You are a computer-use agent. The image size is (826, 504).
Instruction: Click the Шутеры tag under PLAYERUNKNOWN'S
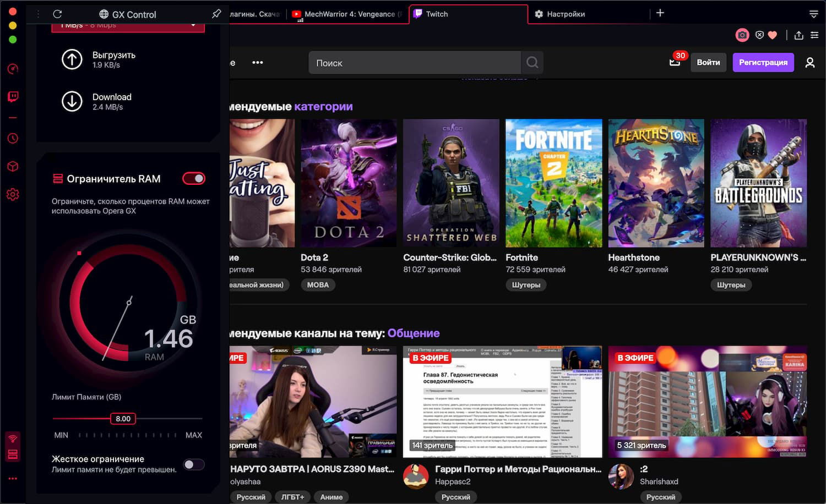(x=731, y=285)
